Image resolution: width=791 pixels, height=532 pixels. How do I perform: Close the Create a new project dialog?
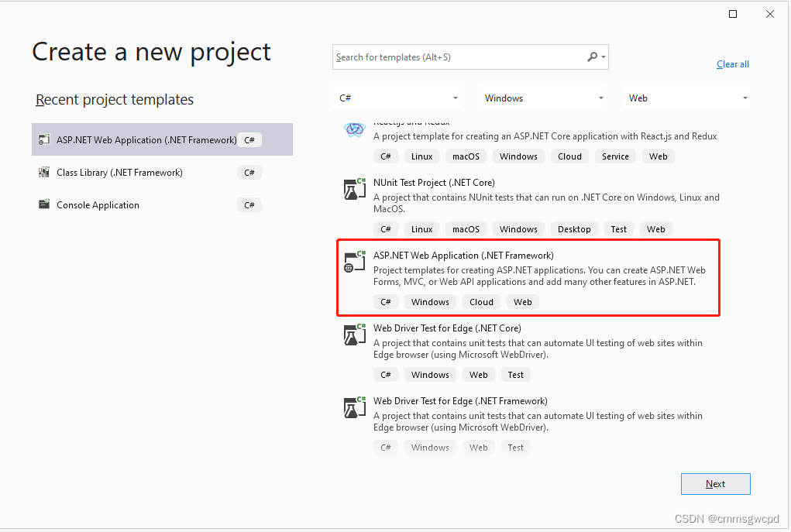(x=770, y=14)
